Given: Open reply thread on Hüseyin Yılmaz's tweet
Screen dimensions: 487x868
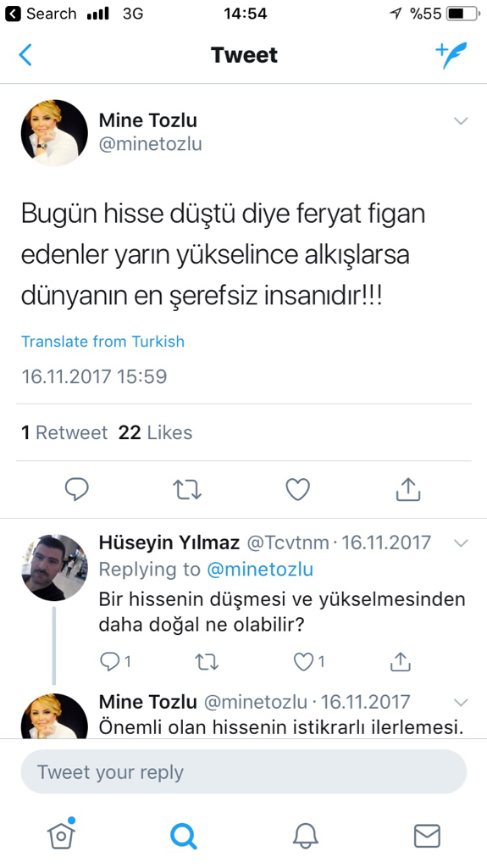Looking at the screenshot, I should 115,661.
